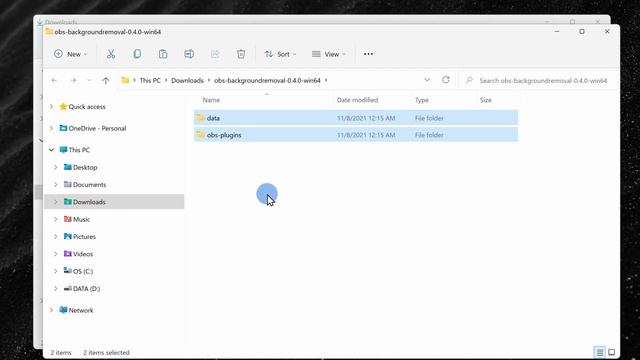Select Downloads in the navigation pane
640x360 pixels.
[89, 202]
